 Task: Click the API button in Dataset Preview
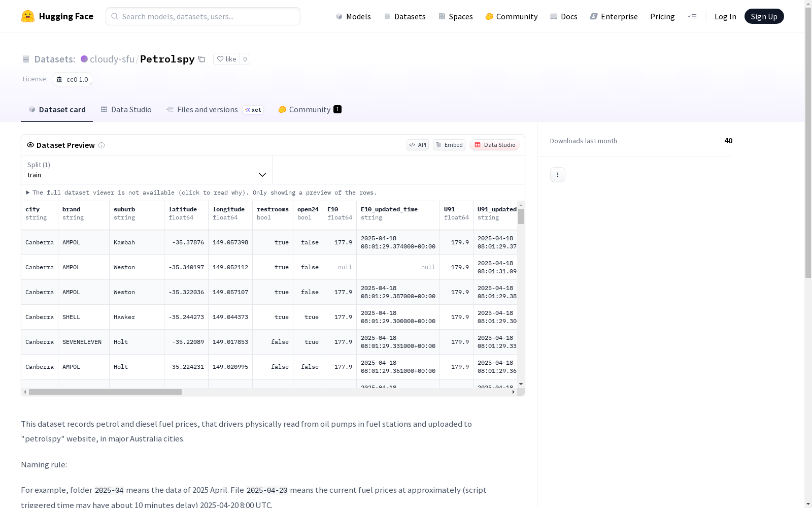coord(418,145)
